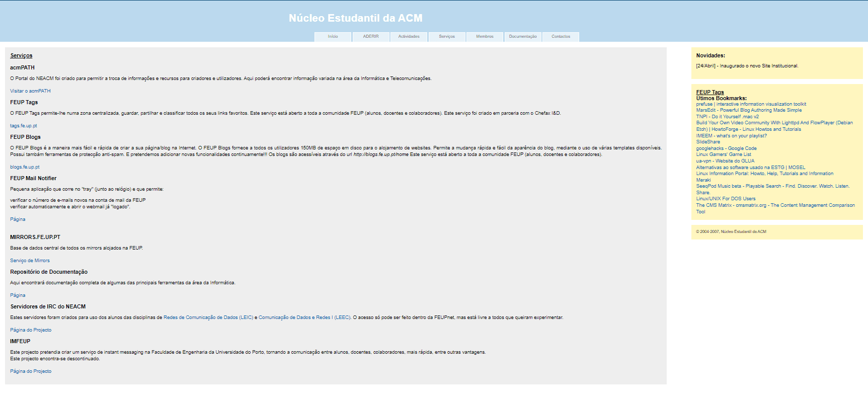Click the FEUP Tags sidebar heading link
Screen dimensions: 868x400
tap(709, 92)
